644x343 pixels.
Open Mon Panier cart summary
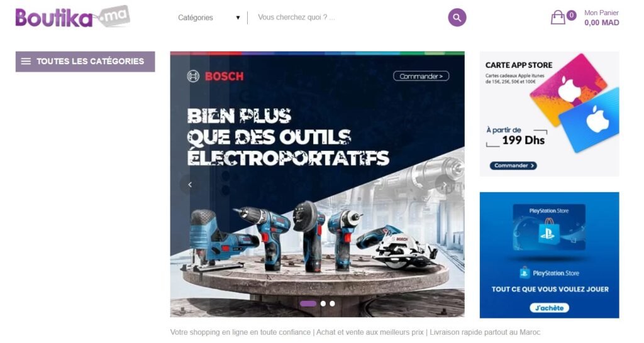point(601,18)
